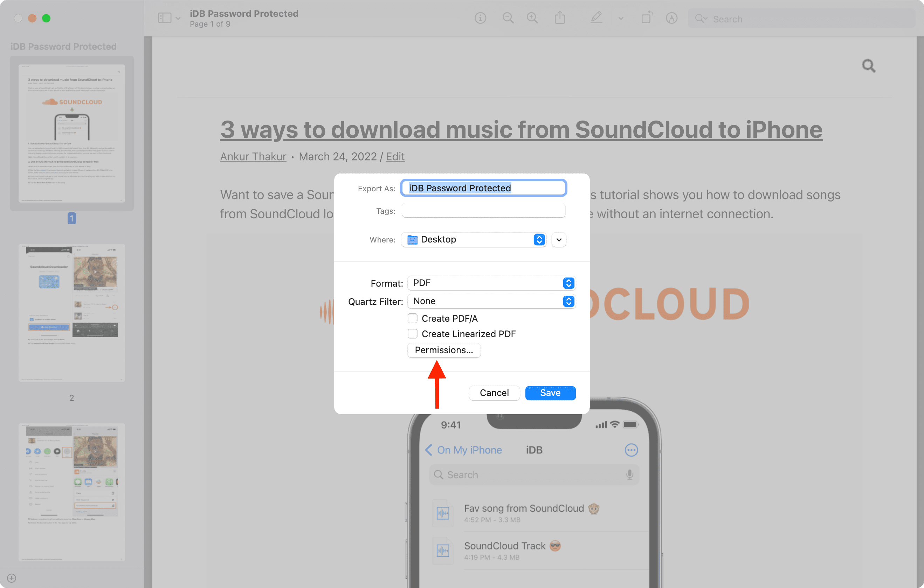Image resolution: width=924 pixels, height=588 pixels.
Task: Click into the Tags field
Action: pos(483,211)
